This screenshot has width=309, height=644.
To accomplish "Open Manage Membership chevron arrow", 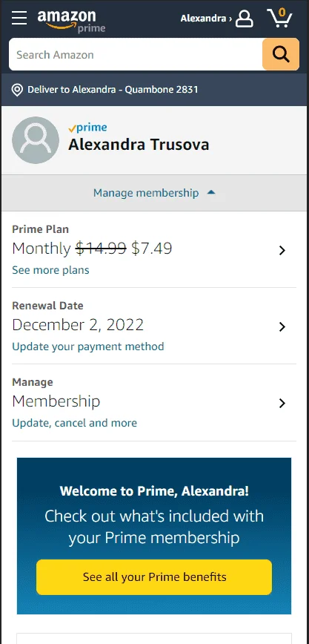I will [x=282, y=403].
